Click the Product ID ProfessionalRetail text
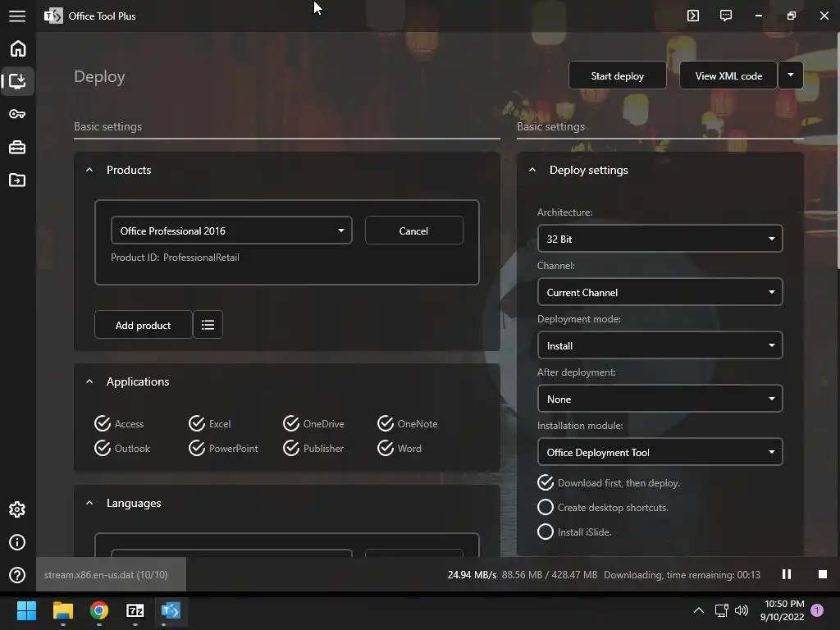This screenshot has height=630, width=840. click(x=176, y=258)
